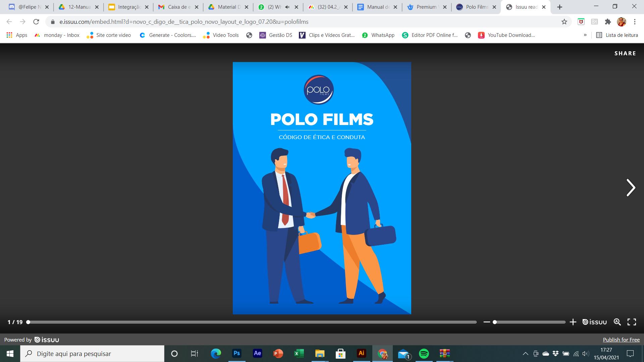Switch to the Material D tab
The image size is (644, 362).
228,7
